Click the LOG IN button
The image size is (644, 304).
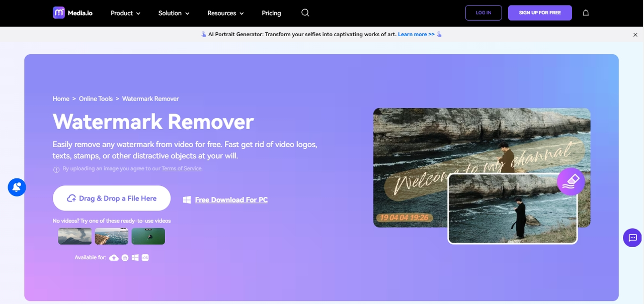(x=484, y=13)
